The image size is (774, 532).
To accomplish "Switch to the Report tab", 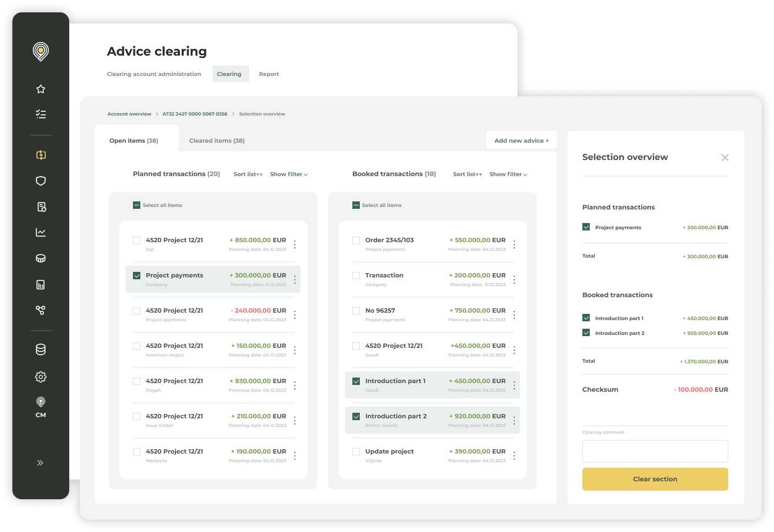I will click(269, 74).
